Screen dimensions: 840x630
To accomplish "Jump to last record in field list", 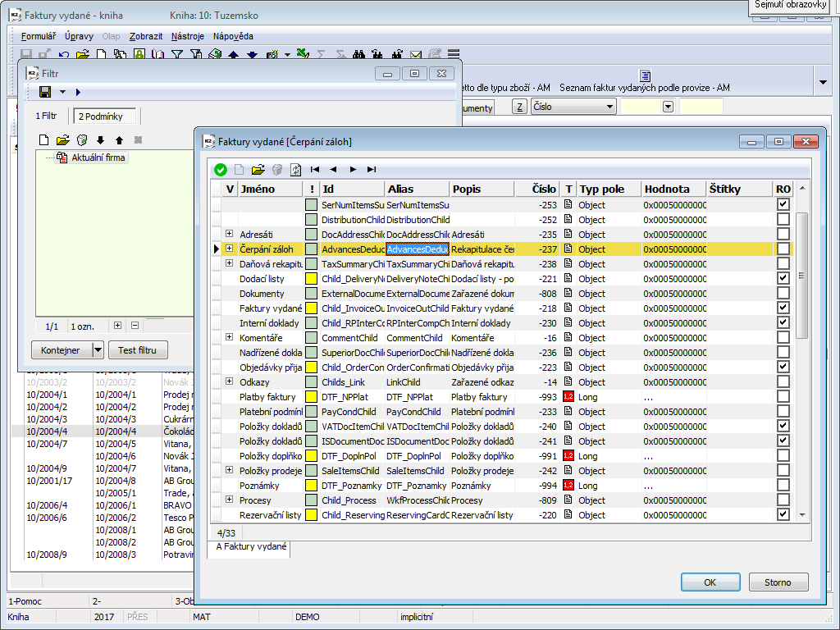I will tap(372, 170).
